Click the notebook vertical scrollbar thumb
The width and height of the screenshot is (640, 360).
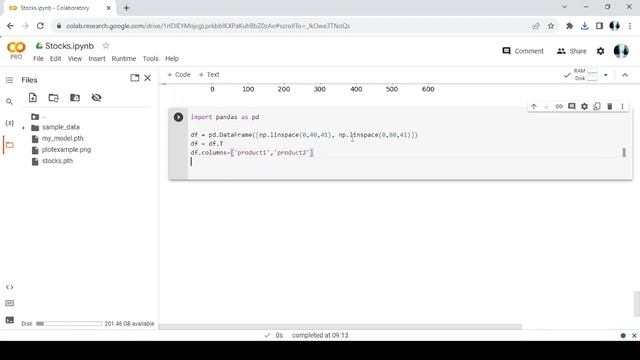(637, 304)
